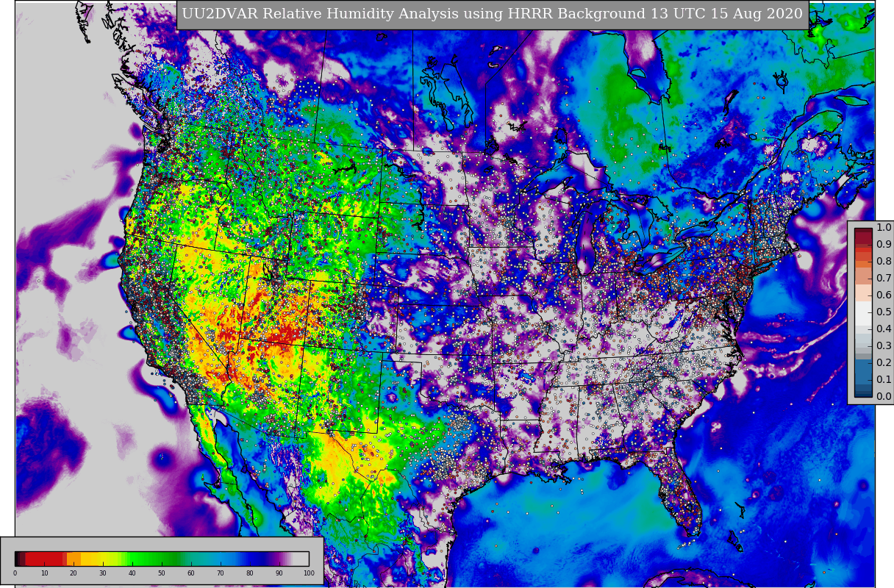Click the "0.6" label on right color scale
Viewport: 894px width, 588px height.
[884, 295]
